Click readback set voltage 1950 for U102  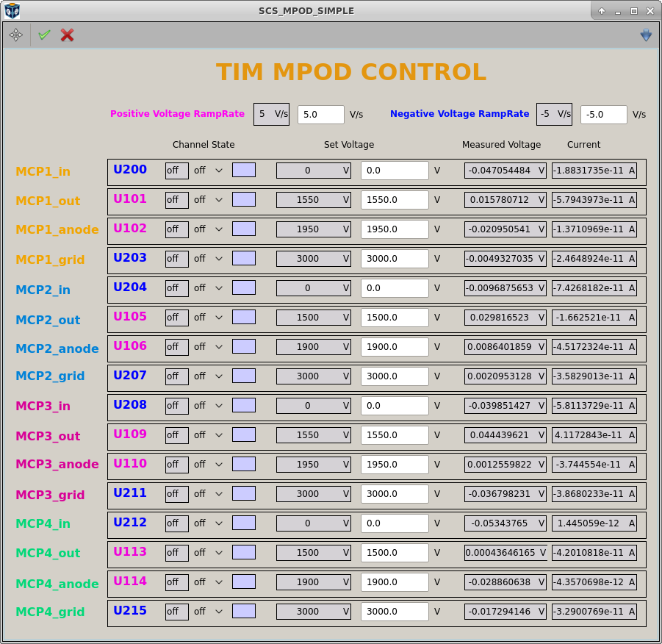[x=314, y=229]
